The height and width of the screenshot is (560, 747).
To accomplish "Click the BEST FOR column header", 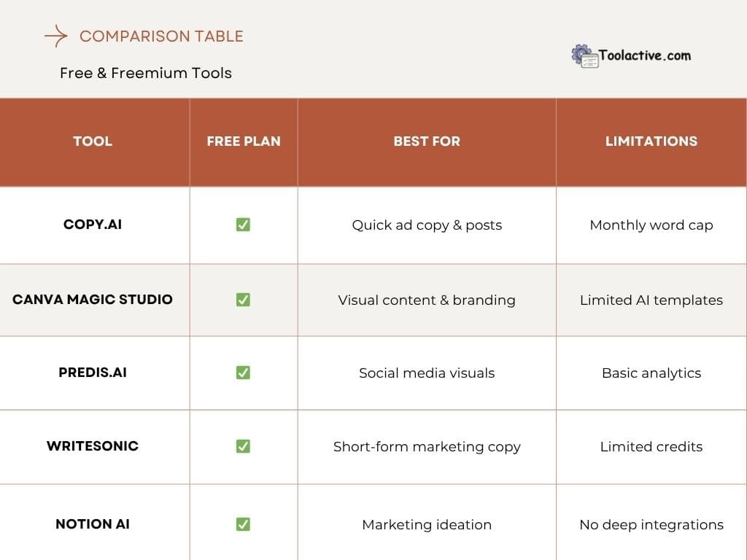I will tap(427, 141).
